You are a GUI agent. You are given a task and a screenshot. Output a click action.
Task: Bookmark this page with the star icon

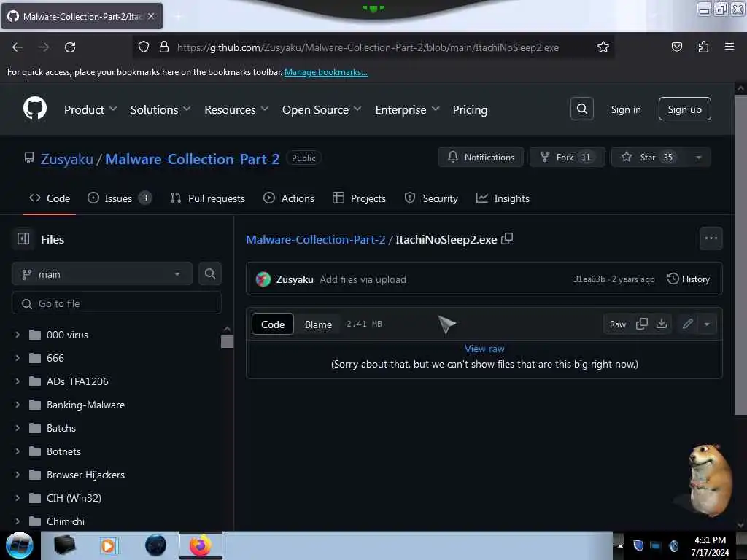pos(603,47)
